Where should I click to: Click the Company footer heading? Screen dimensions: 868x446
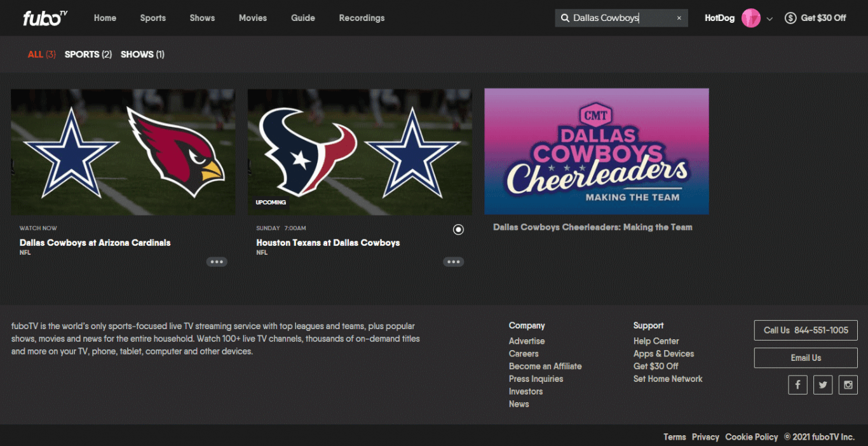[x=527, y=325]
